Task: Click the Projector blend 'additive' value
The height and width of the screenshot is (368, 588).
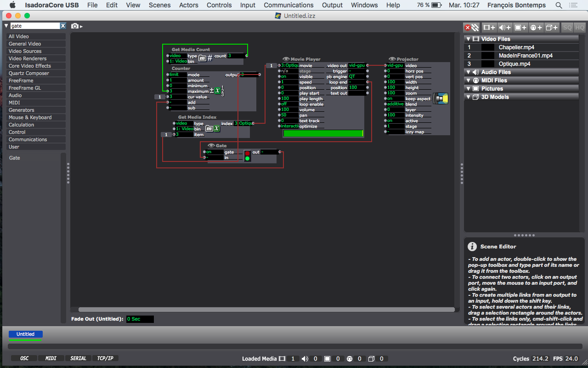Action: (x=395, y=104)
